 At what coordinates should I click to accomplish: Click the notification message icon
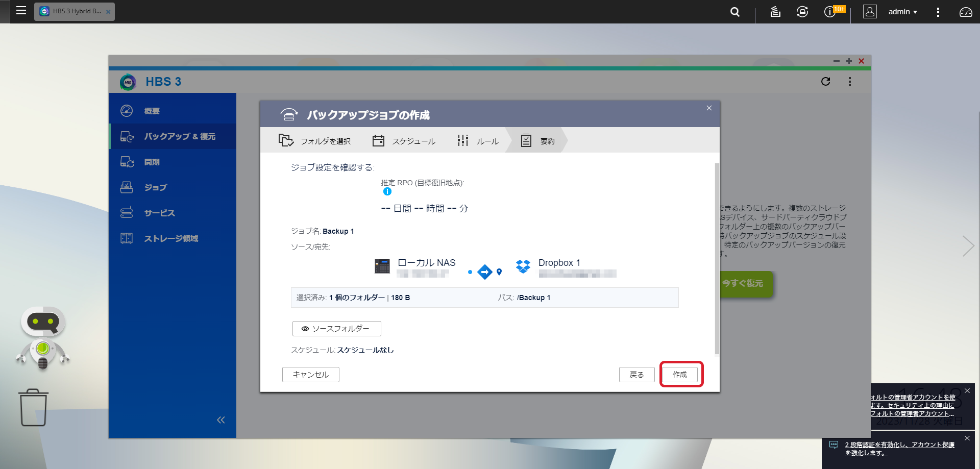(834, 445)
